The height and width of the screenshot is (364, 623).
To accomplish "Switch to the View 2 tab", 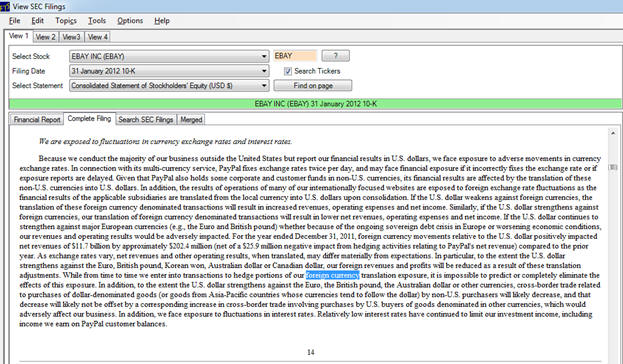I will (x=45, y=37).
